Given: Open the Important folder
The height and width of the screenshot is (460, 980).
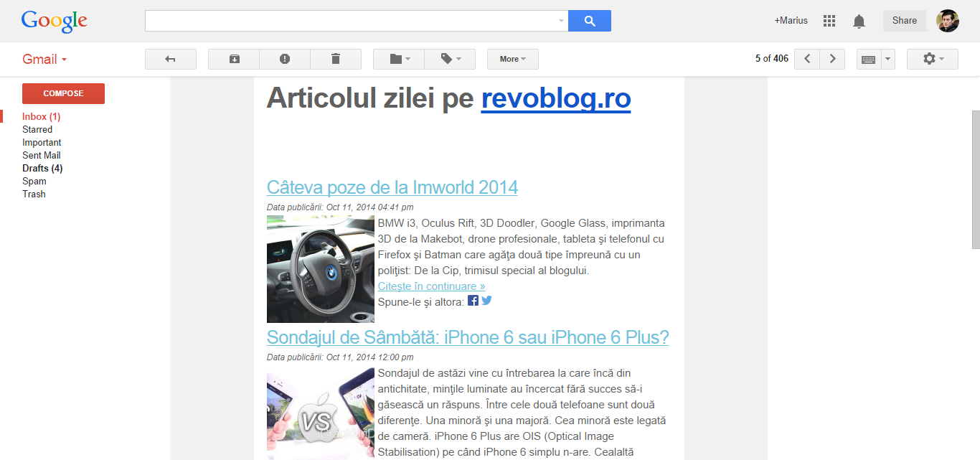Looking at the screenshot, I should [42, 142].
